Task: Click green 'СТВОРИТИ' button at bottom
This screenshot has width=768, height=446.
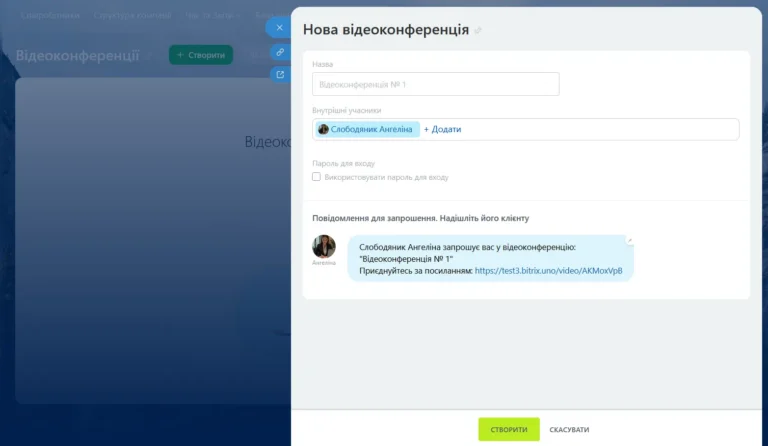Action: (509, 429)
